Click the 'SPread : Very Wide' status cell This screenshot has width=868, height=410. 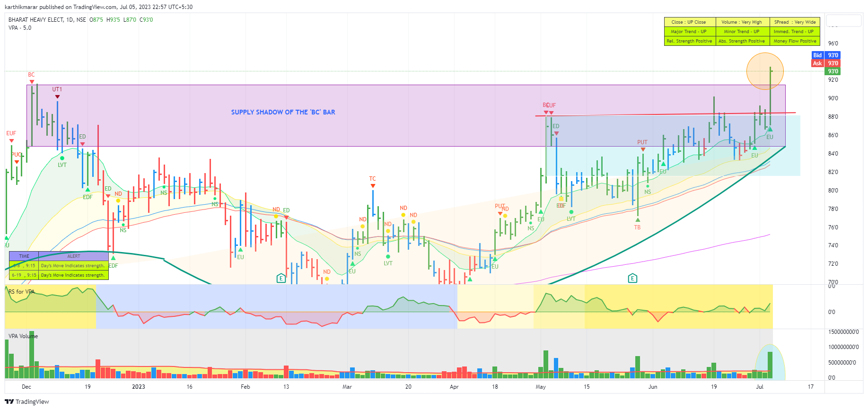click(x=794, y=22)
